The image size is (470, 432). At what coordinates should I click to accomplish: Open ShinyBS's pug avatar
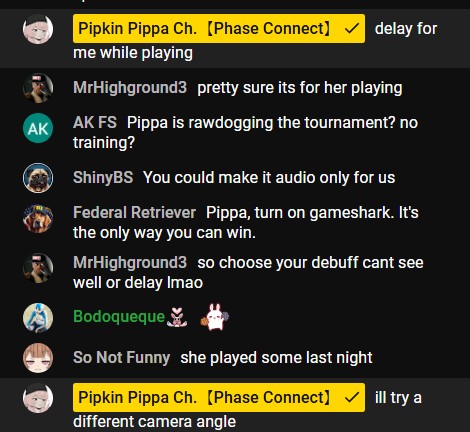[x=38, y=178]
